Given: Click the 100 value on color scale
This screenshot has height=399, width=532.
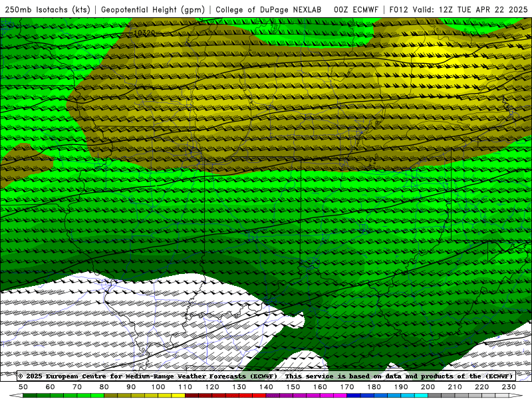Looking at the screenshot, I should (158, 387).
